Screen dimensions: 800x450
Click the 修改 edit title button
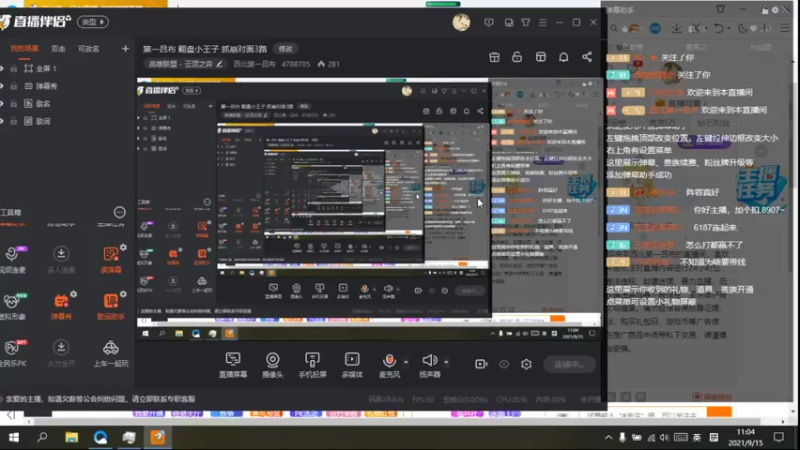(x=286, y=49)
